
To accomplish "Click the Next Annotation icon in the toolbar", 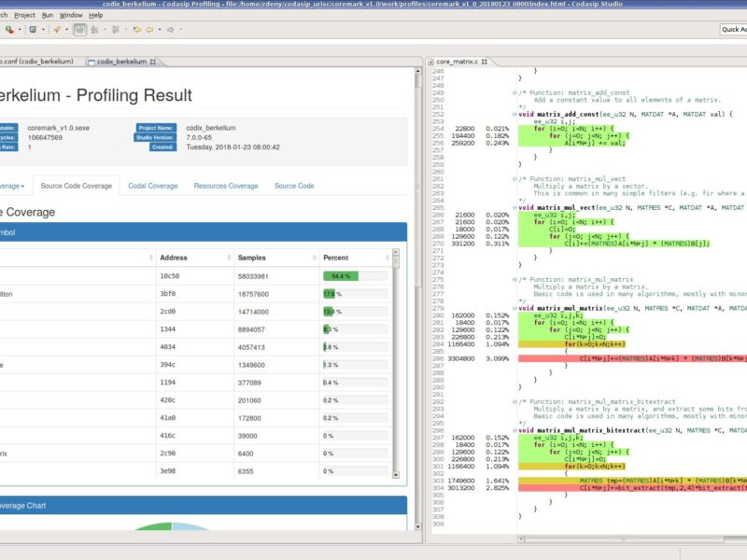I will [117, 30].
